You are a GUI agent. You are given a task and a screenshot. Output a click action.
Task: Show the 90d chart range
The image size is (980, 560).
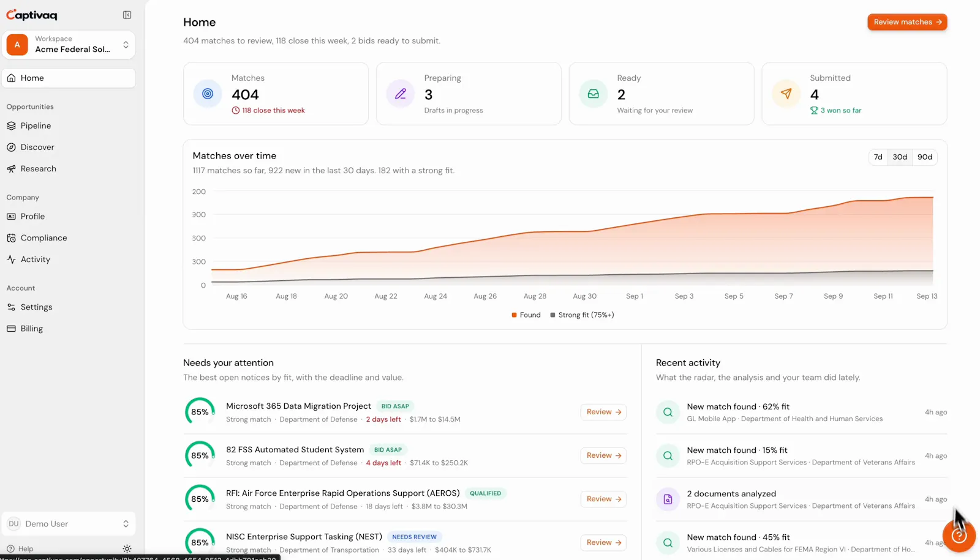(x=925, y=157)
